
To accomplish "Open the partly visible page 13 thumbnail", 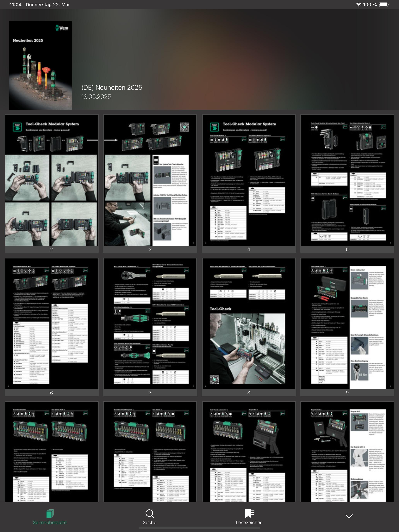I will click(347, 452).
